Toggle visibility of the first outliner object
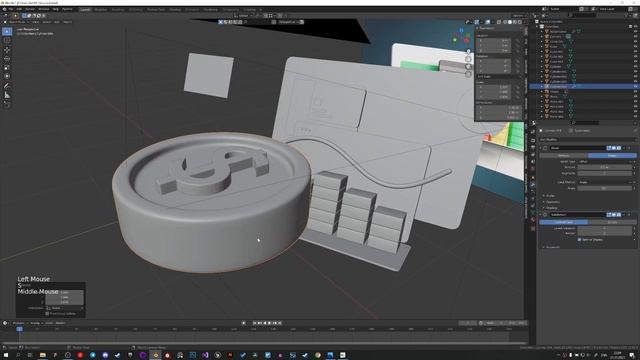 point(636,31)
